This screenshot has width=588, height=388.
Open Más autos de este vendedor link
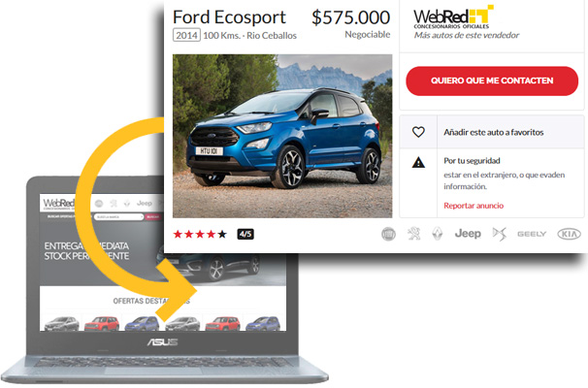point(466,35)
